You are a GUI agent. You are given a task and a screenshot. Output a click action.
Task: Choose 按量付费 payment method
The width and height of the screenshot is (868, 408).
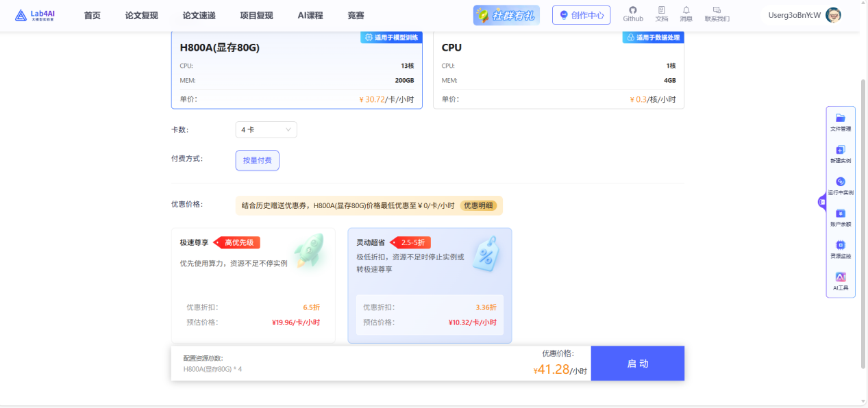click(x=257, y=160)
